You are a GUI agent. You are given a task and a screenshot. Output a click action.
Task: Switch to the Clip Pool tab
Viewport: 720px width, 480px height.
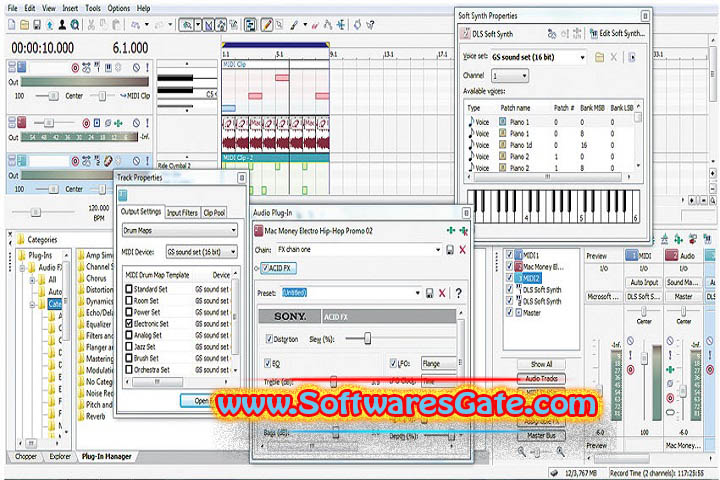click(214, 213)
